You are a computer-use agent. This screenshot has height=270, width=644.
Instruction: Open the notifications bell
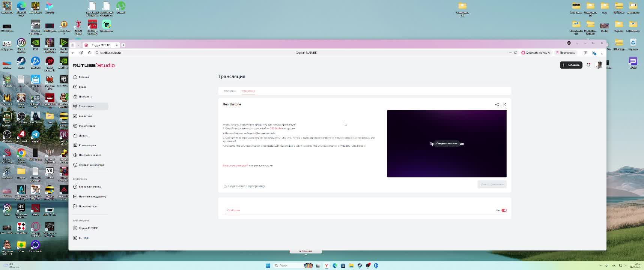(588, 65)
